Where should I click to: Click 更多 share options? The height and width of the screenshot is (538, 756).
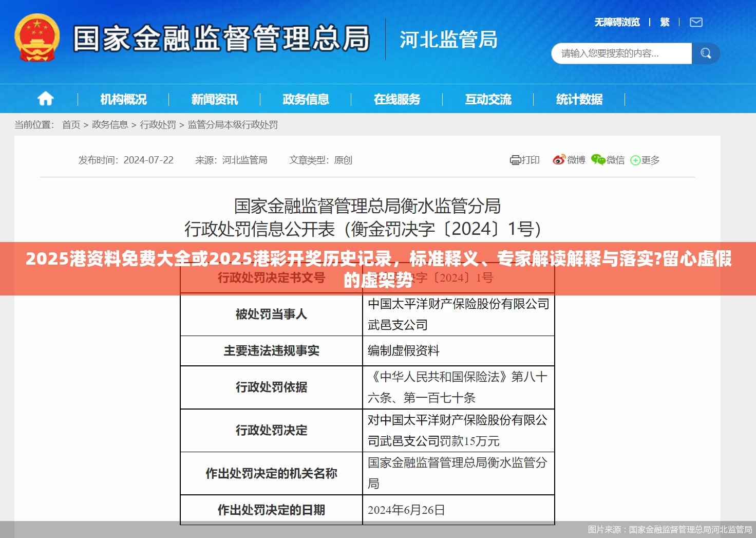click(x=650, y=160)
